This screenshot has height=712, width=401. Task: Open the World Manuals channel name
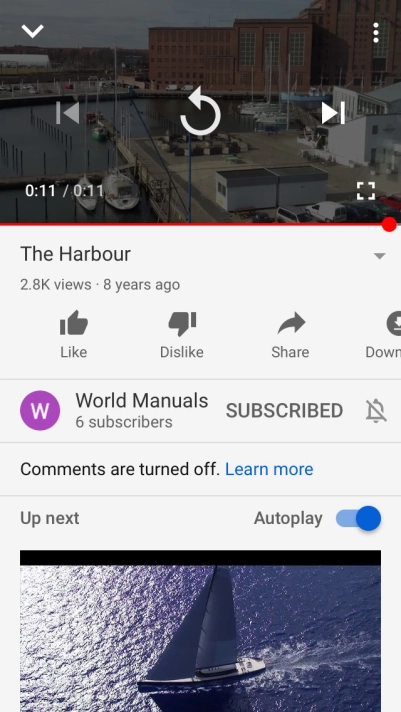142,400
